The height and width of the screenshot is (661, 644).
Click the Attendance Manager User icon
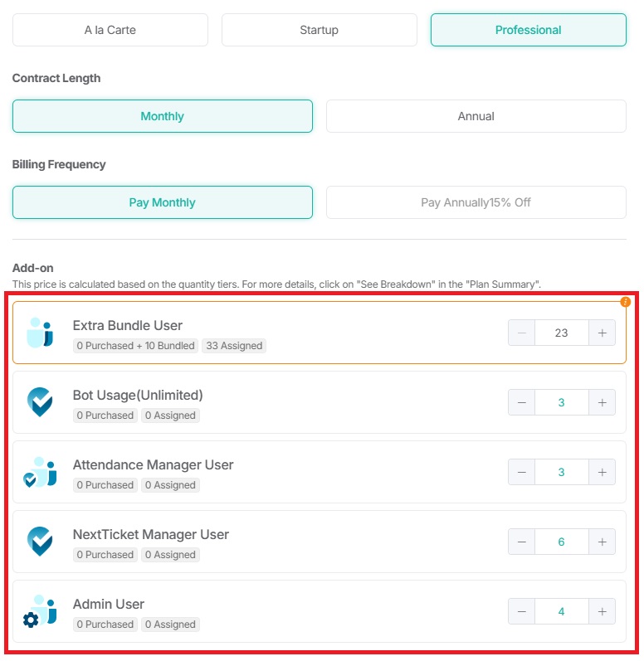[x=40, y=472]
